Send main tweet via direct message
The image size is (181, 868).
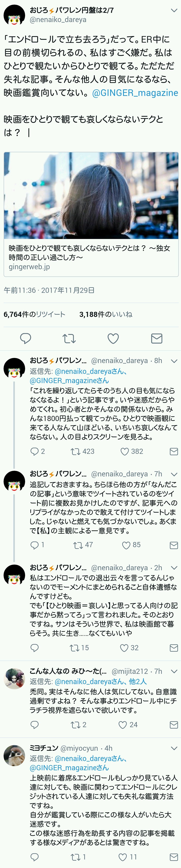156,338
